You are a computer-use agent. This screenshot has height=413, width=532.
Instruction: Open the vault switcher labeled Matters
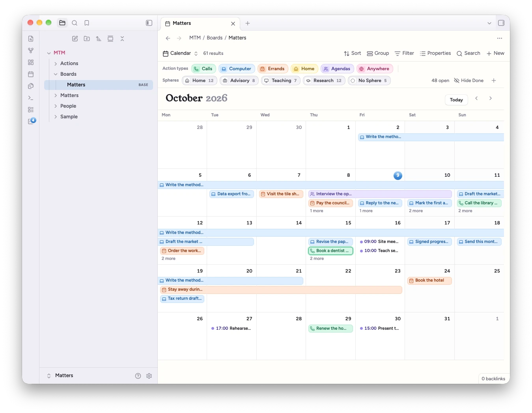pos(60,376)
